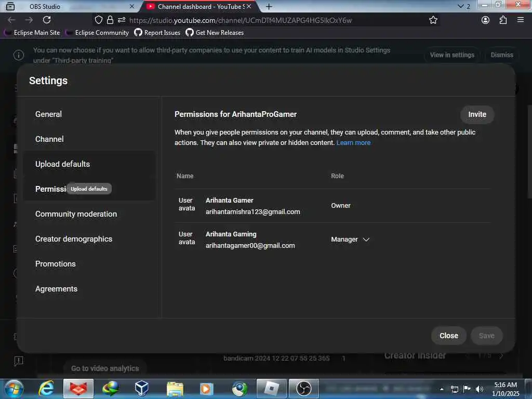The image size is (532, 399).
Task: Click the Arihanta Gamer owner name
Action: (x=229, y=201)
